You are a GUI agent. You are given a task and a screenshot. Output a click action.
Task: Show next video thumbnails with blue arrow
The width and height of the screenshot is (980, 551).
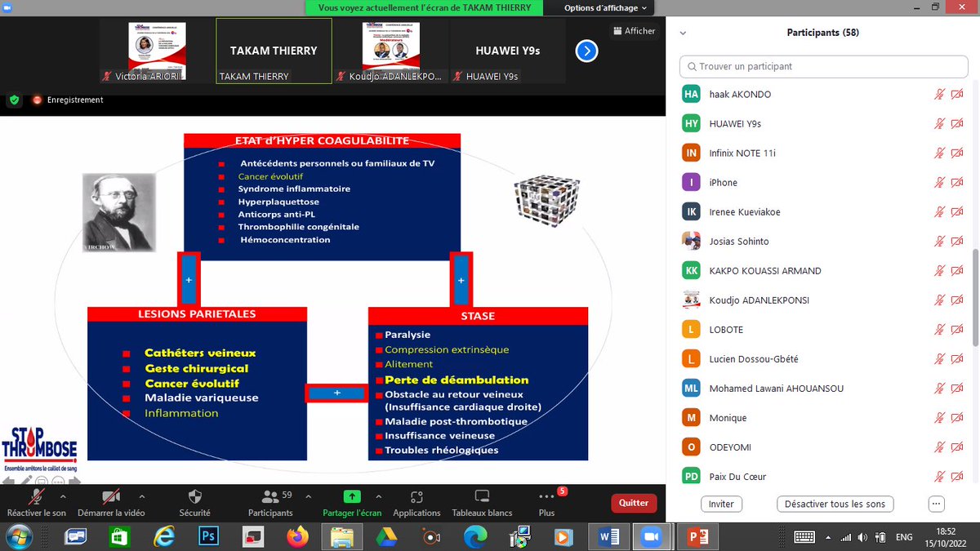coord(586,51)
